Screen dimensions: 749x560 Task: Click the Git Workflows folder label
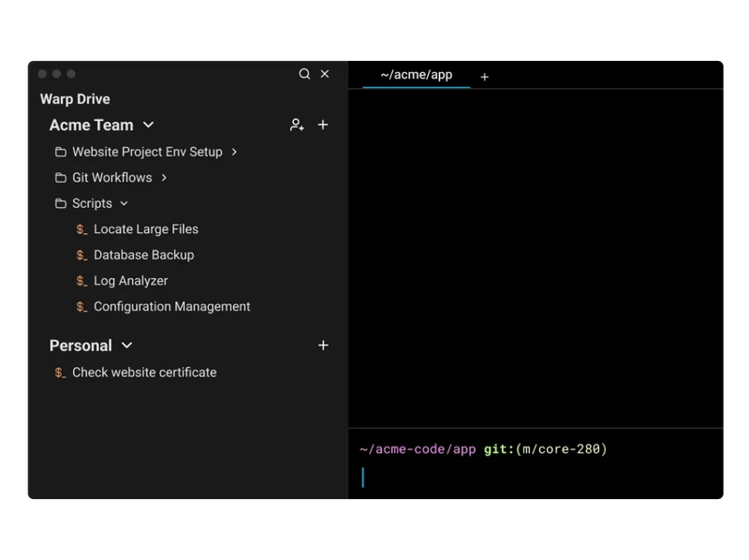tap(112, 178)
